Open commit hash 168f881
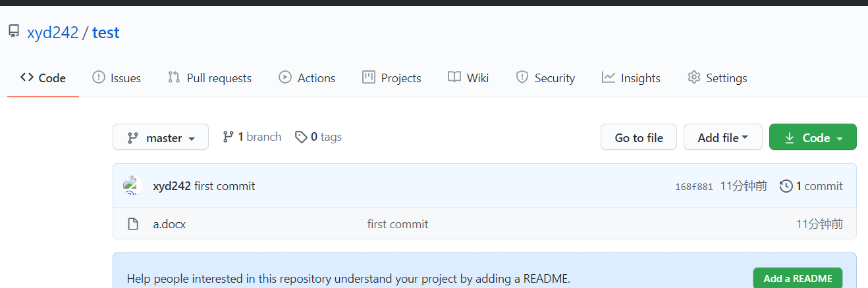Screen dimensions: 868x288 click(694, 187)
